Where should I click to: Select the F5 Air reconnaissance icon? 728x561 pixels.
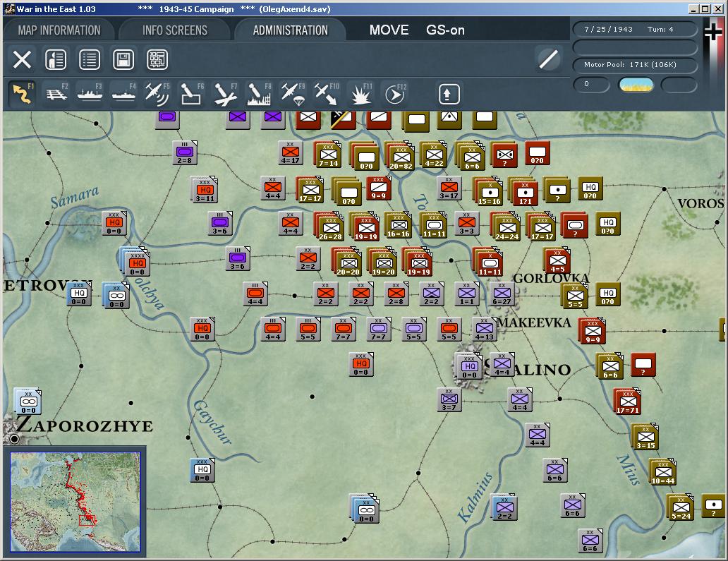(157, 95)
